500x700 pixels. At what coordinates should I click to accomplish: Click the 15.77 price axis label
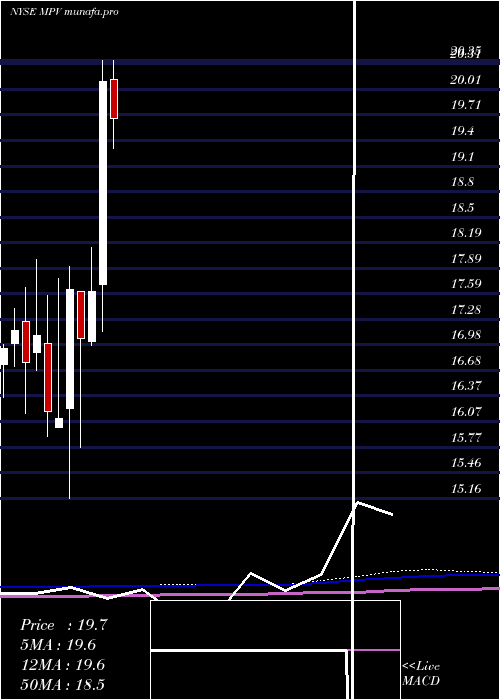click(x=466, y=438)
